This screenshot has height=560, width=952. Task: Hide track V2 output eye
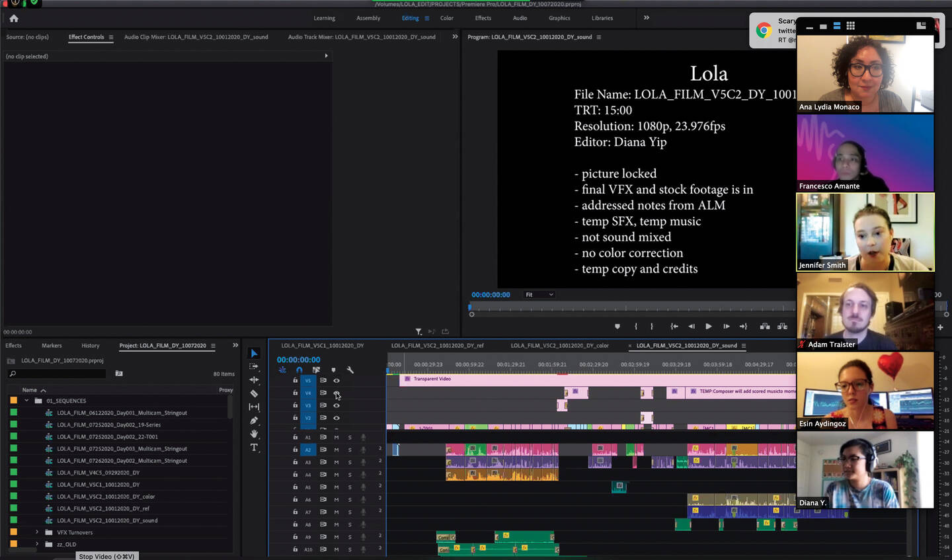click(337, 418)
